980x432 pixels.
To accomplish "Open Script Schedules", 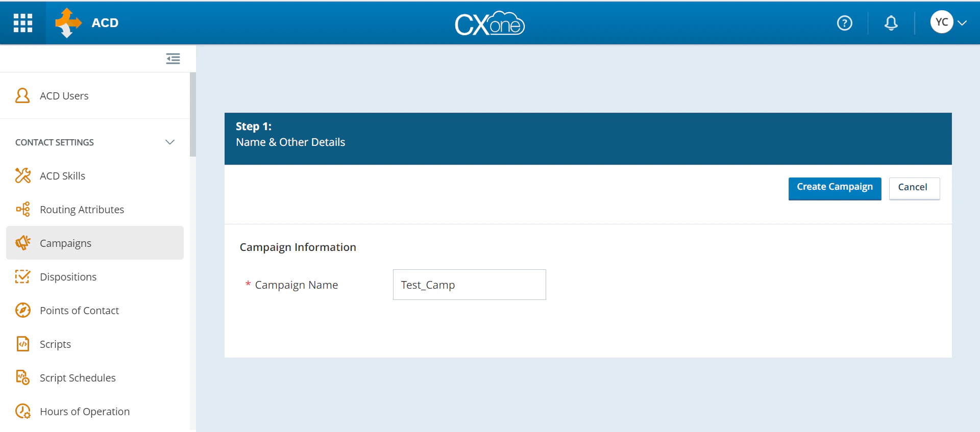I will [x=95, y=378].
